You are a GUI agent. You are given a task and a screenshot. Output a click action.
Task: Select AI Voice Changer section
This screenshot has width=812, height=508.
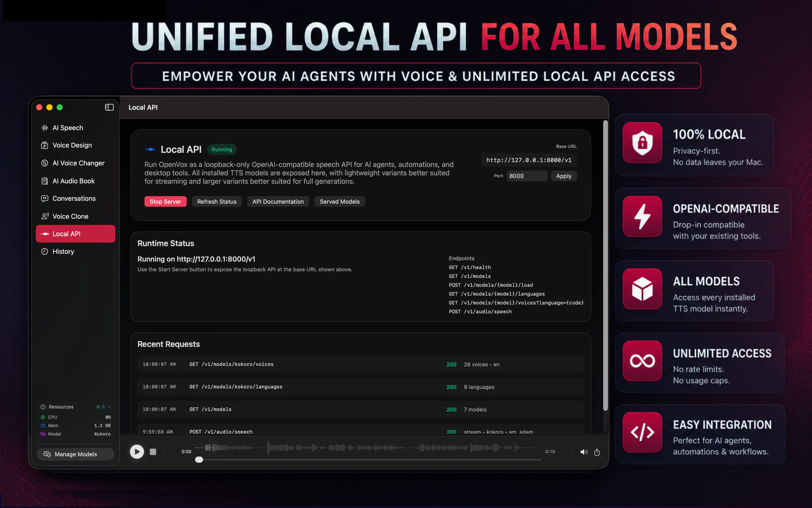pos(76,163)
